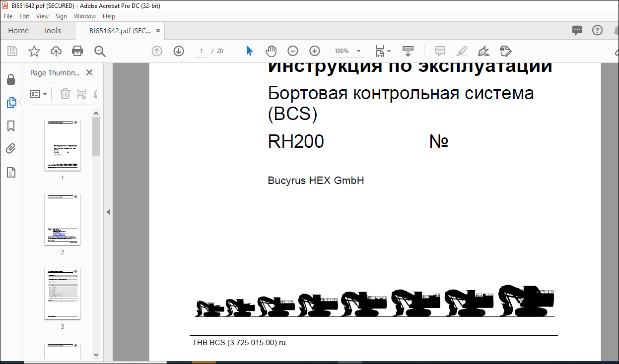Select the Highlight text pen tool
The image size is (619, 364).
tap(462, 51)
